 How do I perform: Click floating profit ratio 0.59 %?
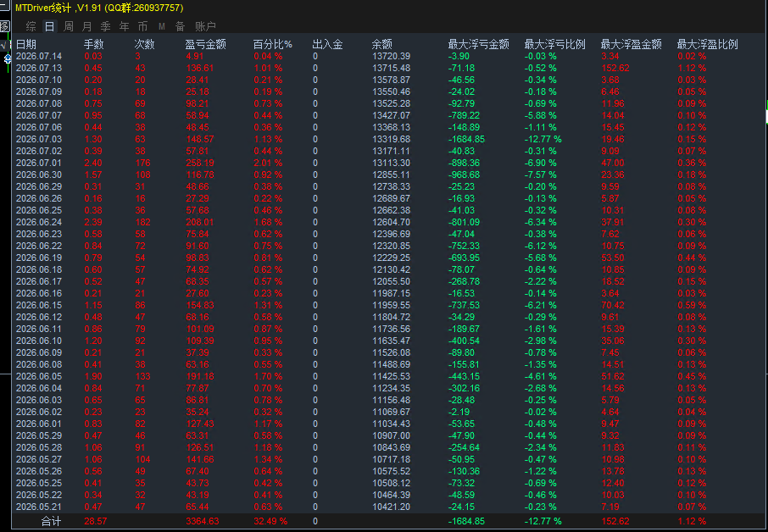pos(692,306)
